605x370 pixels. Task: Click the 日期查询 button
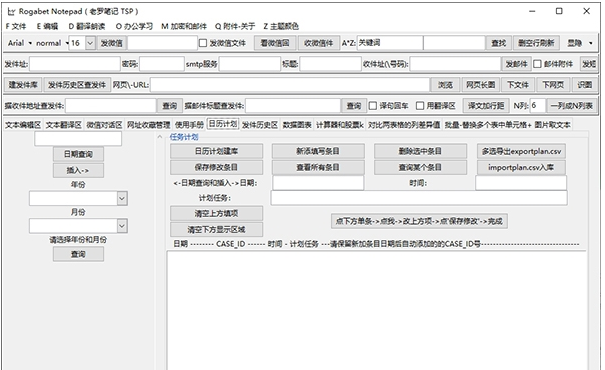(78, 154)
